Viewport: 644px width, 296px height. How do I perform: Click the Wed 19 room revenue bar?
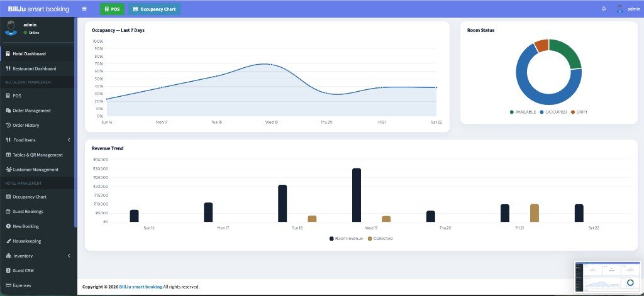click(x=357, y=195)
